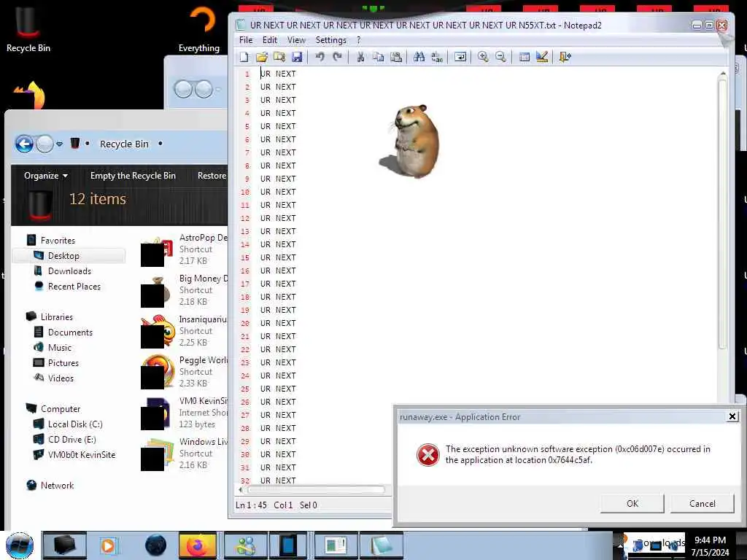Click the New document icon in Notepad2
Viewport: 747px width, 560px height.
click(x=244, y=57)
